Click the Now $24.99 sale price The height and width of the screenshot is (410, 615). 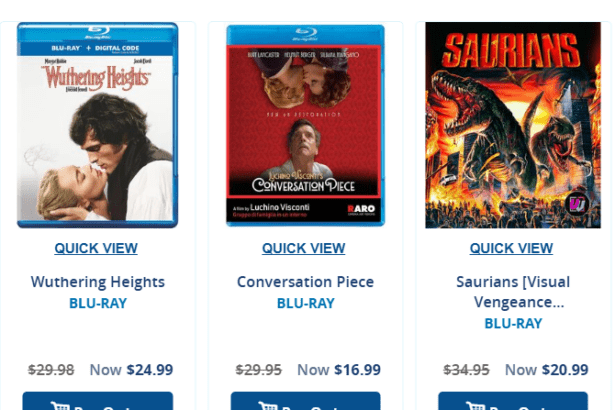click(131, 370)
